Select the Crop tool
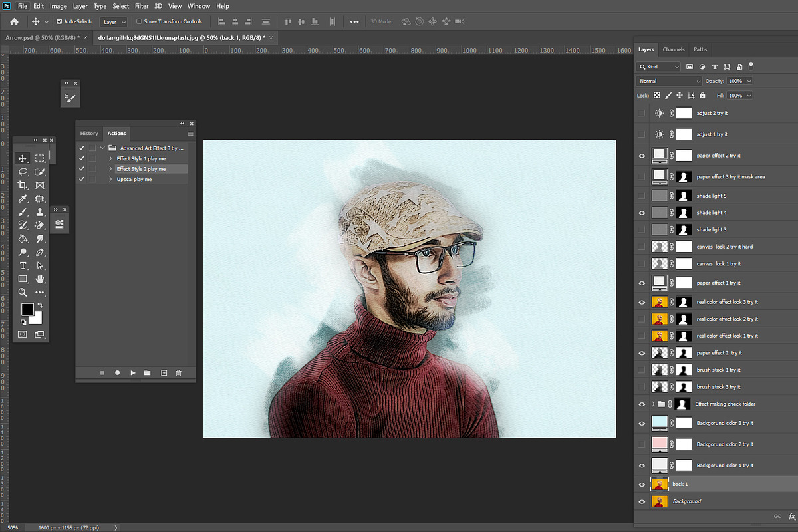This screenshot has width=798, height=532. tap(23, 185)
